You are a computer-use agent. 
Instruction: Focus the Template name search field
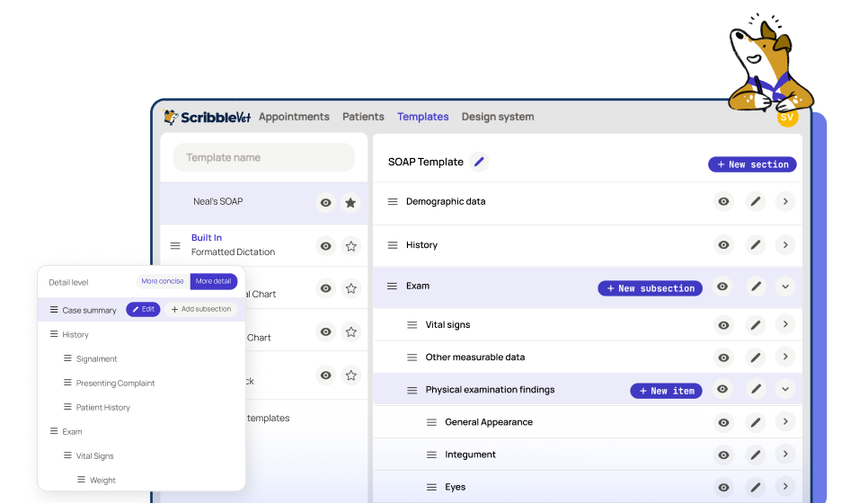pos(264,158)
